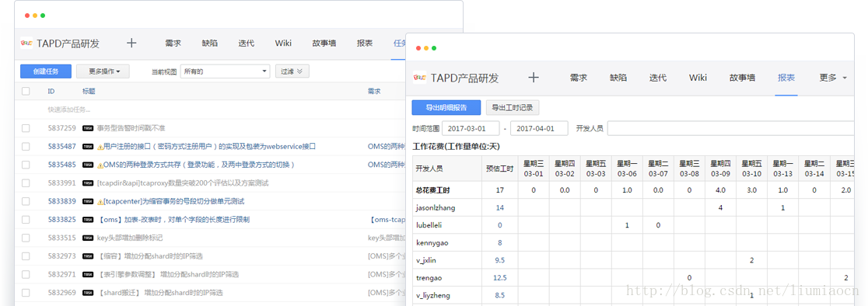Check the box for task 5835487

(26, 146)
